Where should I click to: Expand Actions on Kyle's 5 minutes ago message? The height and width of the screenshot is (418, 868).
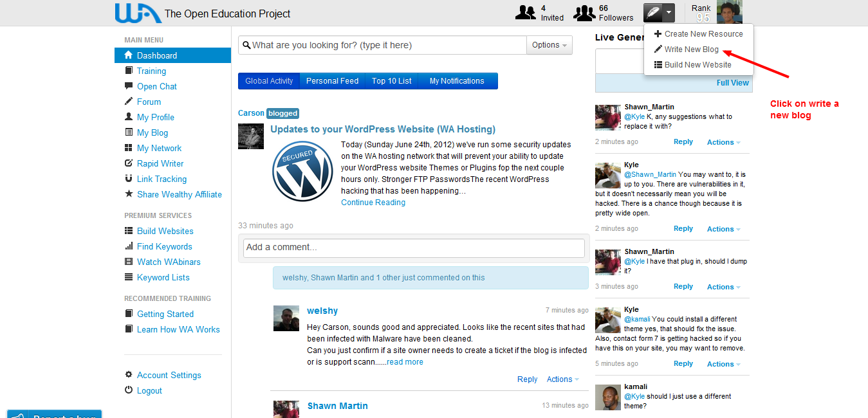(724, 364)
